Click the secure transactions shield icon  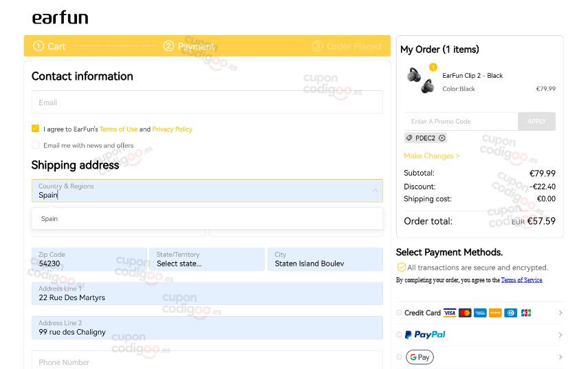[401, 267]
